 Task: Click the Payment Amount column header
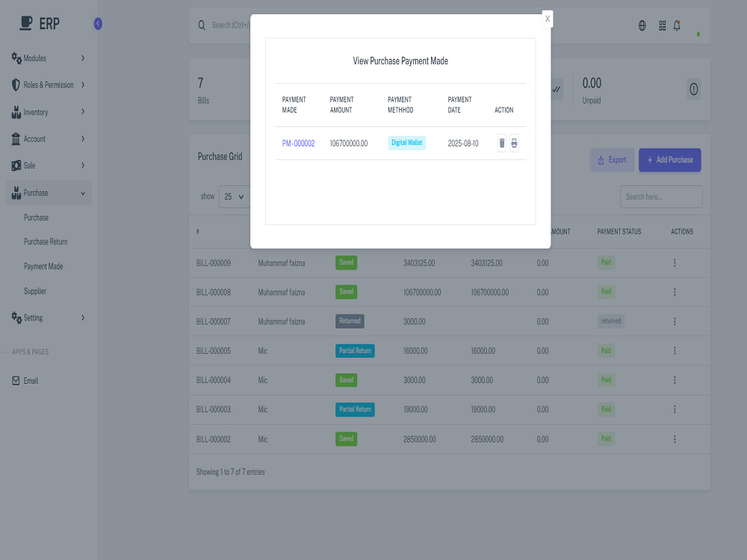(341, 105)
